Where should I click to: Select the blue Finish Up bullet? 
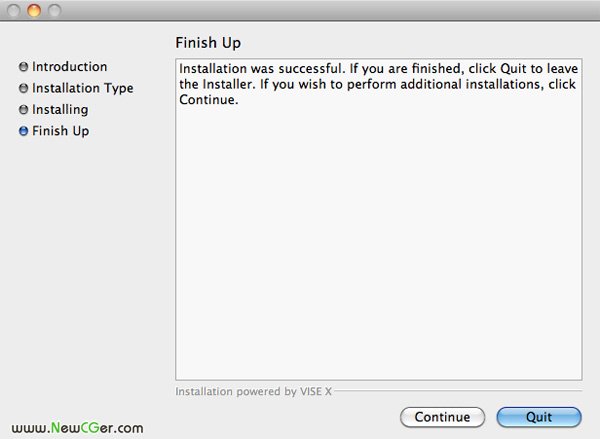point(23,131)
